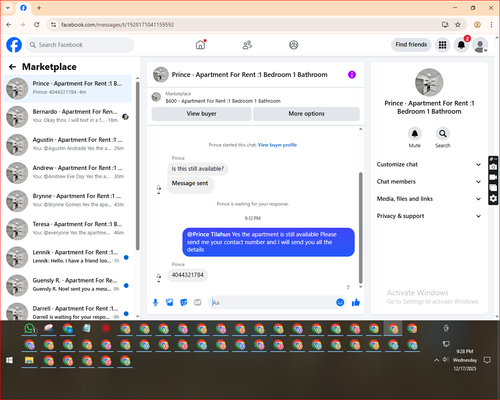This screenshot has width=500, height=400.
Task: Click the View buyer button
Action: tap(201, 114)
